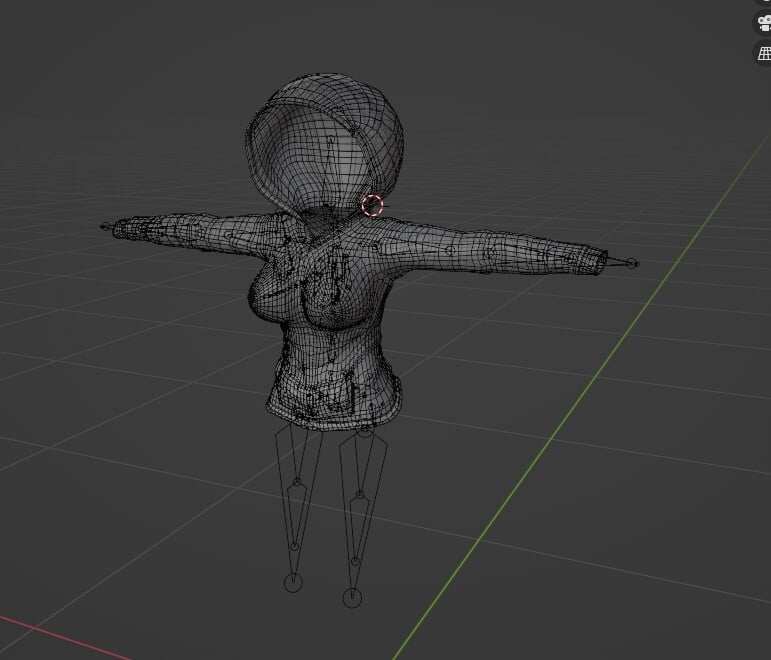Select bone tip at left arm's end
The image size is (771, 660).
click(105, 226)
